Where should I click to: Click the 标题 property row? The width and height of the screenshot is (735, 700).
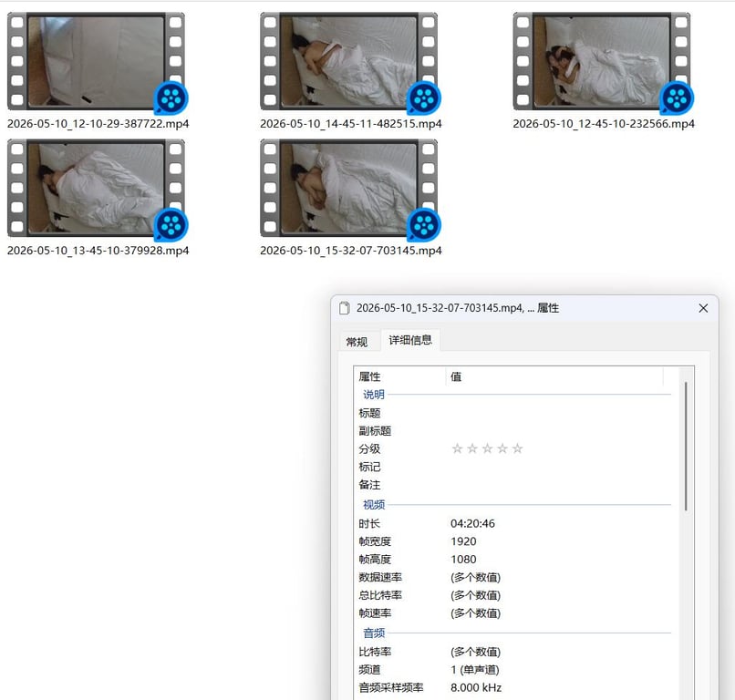514,413
